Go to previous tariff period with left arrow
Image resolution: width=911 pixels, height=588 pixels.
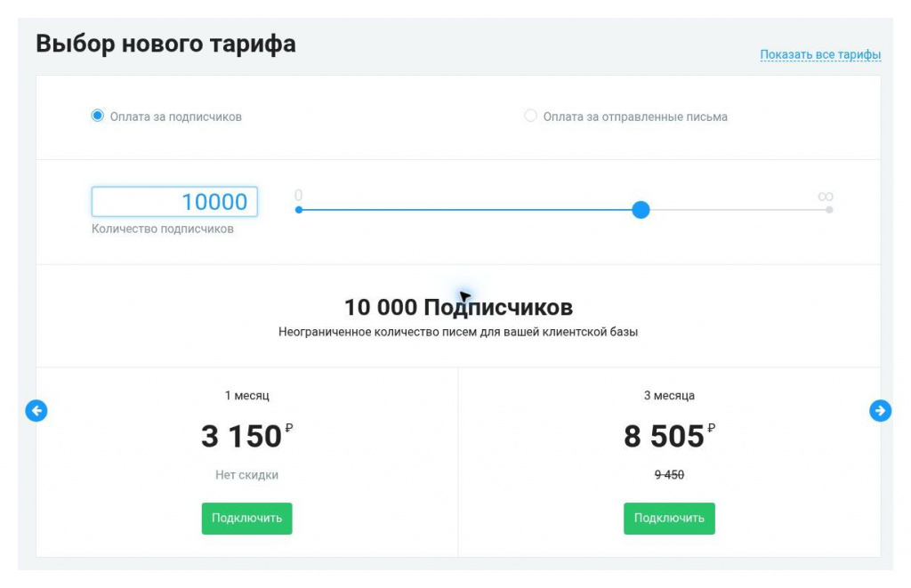click(x=36, y=411)
